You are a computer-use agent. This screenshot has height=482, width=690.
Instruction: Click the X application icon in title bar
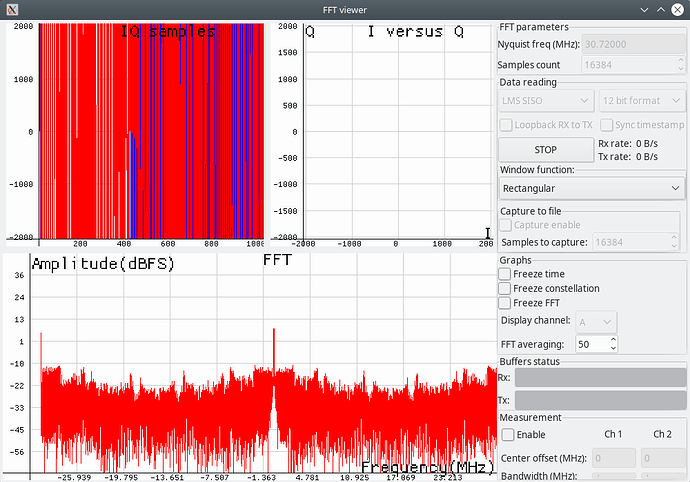pos(10,9)
